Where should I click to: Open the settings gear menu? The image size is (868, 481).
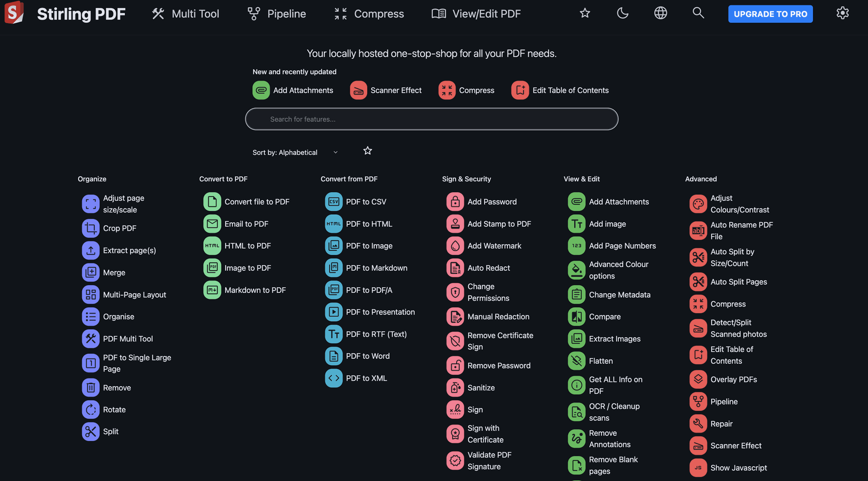(x=842, y=13)
